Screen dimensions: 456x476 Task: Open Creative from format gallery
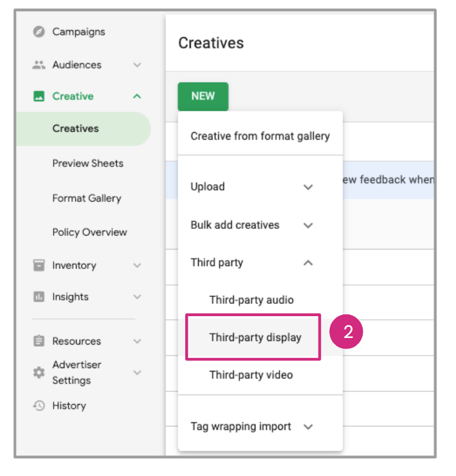(x=260, y=136)
